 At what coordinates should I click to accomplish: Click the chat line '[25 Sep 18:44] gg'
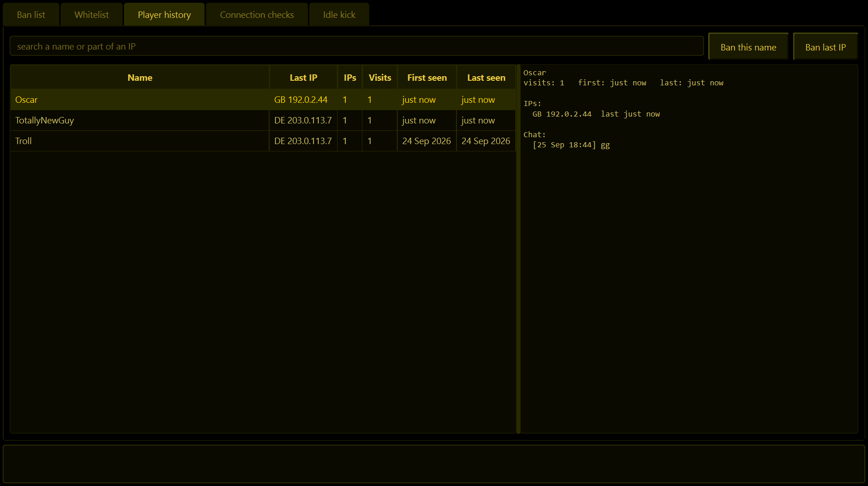pos(571,145)
